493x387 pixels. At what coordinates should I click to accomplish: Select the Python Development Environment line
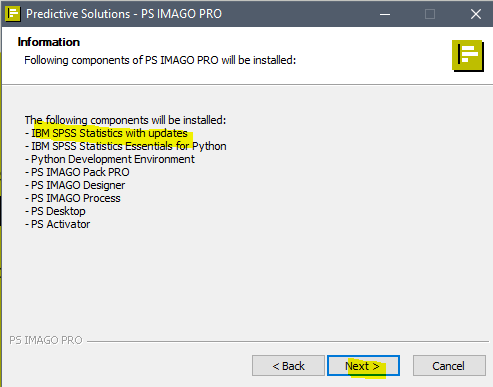click(x=110, y=159)
